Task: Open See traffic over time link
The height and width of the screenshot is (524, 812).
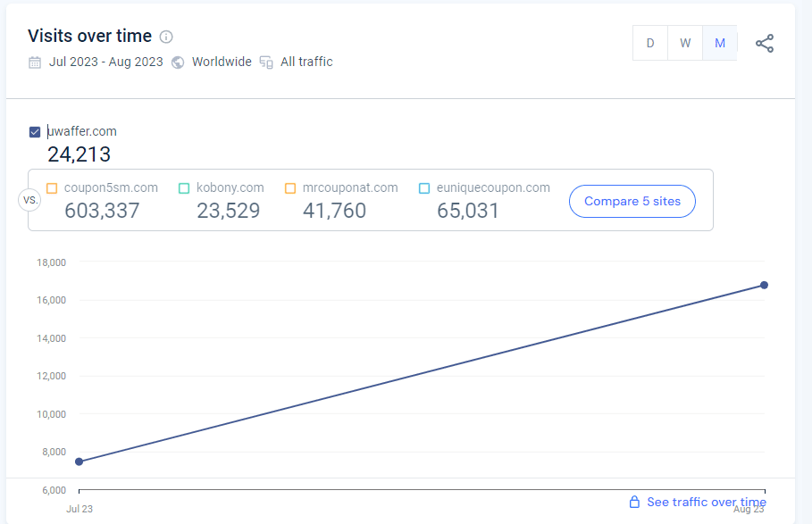Action: click(x=707, y=502)
